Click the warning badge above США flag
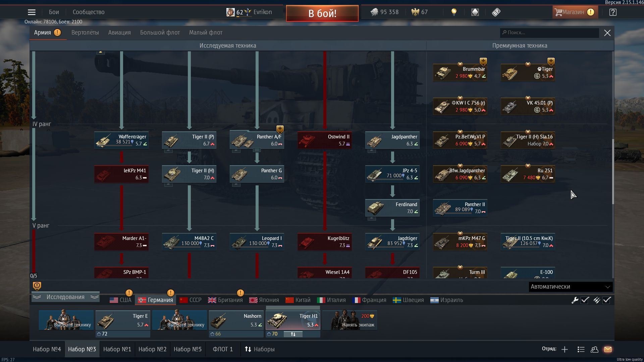The height and width of the screenshot is (362, 644). pos(129,293)
